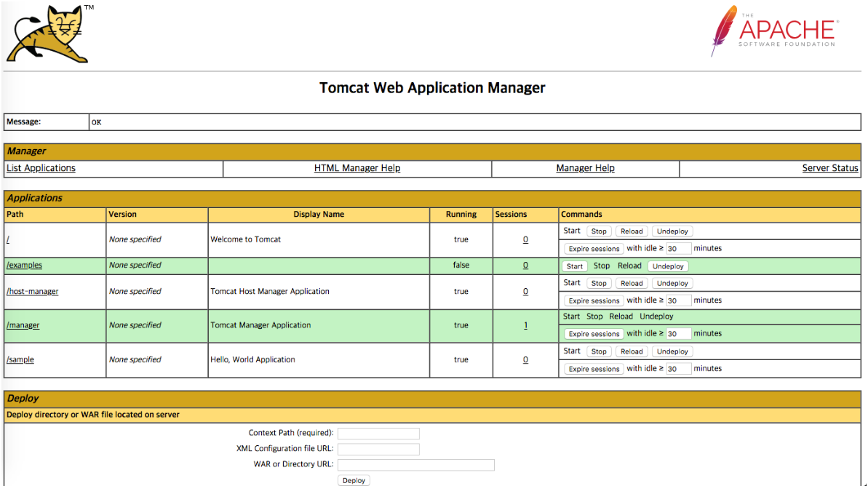
Task: Stop the /host-manager application
Action: point(598,284)
